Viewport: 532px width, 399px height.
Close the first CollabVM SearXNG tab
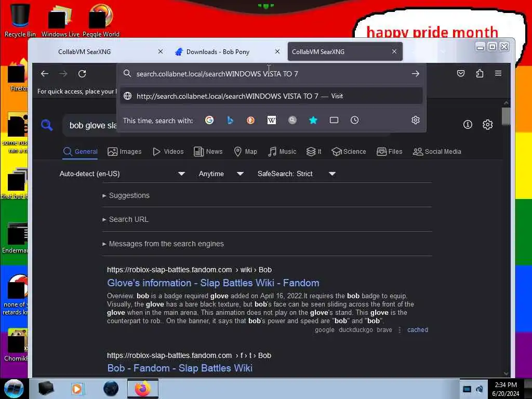click(161, 51)
